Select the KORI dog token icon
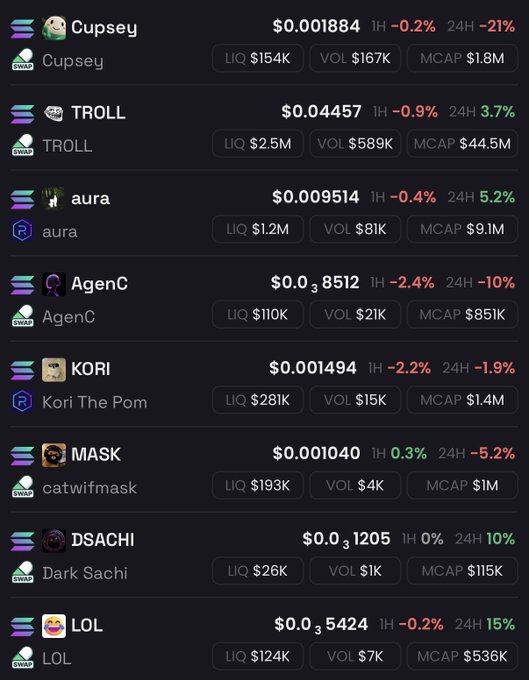This screenshot has height=680, width=529. 54,369
